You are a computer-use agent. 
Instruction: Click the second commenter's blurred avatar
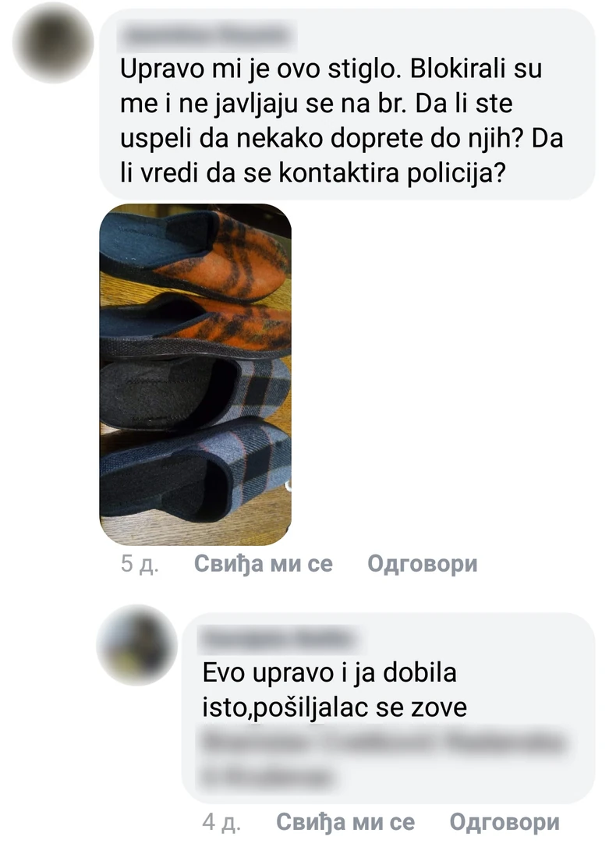tap(136, 645)
